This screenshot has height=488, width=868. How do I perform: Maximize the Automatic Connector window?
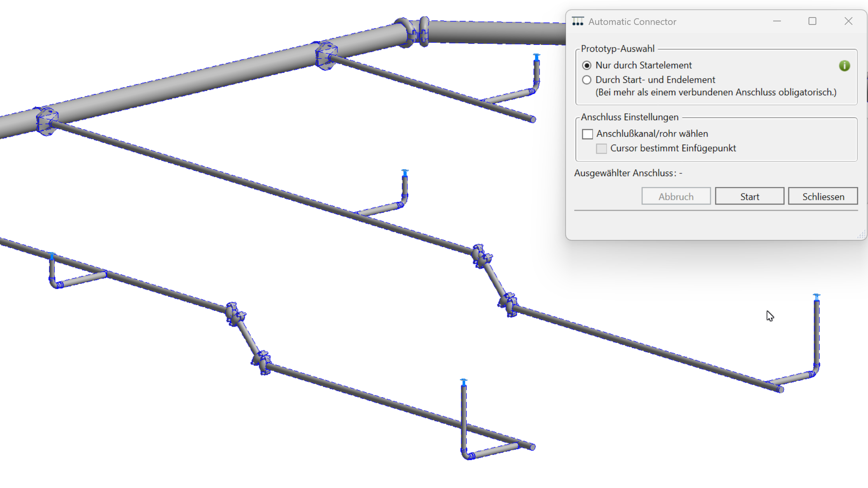pos(812,21)
